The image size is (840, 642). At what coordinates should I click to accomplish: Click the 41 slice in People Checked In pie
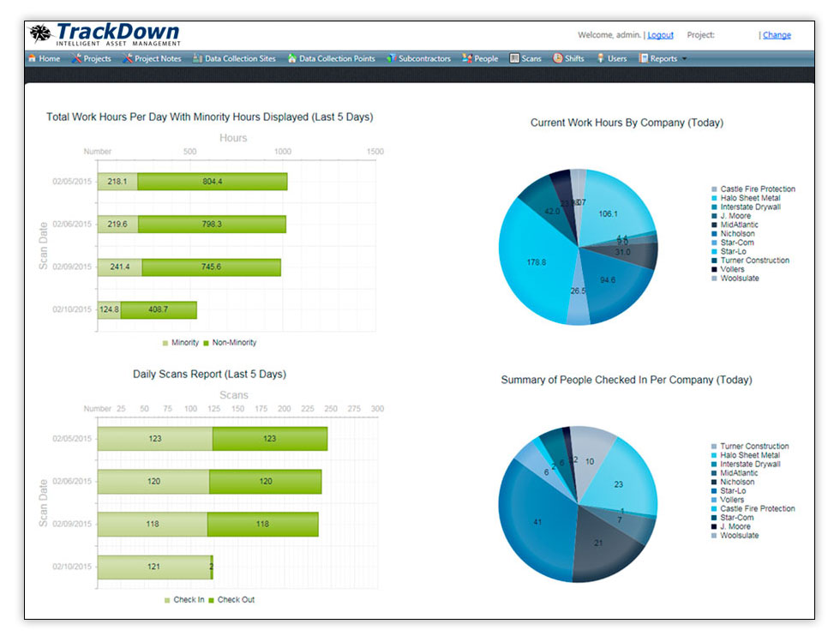(537, 522)
